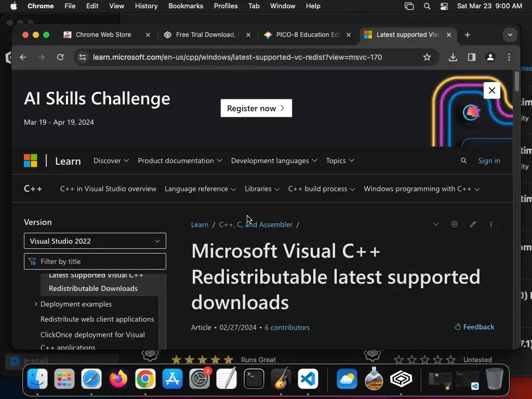The image size is (532, 399).
Task: Switch to Free Trial Download tab
Action: click(205, 35)
